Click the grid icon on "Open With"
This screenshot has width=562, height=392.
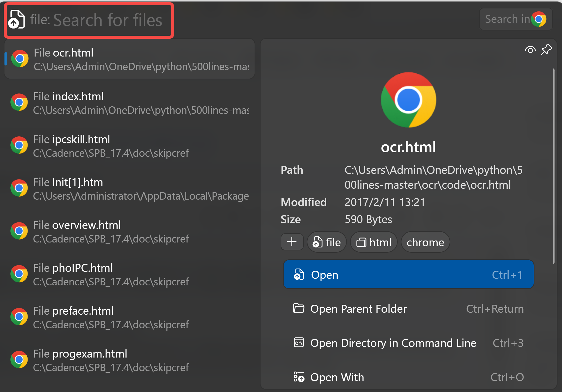299,377
